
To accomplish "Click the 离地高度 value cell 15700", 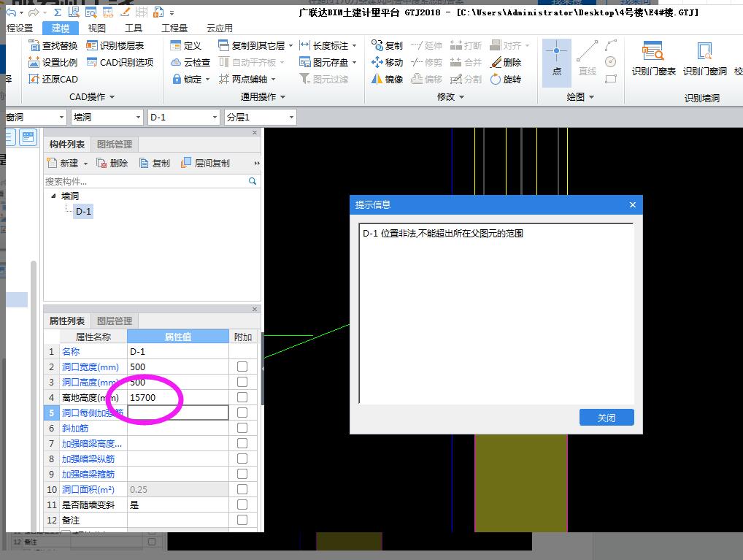I will (x=177, y=397).
